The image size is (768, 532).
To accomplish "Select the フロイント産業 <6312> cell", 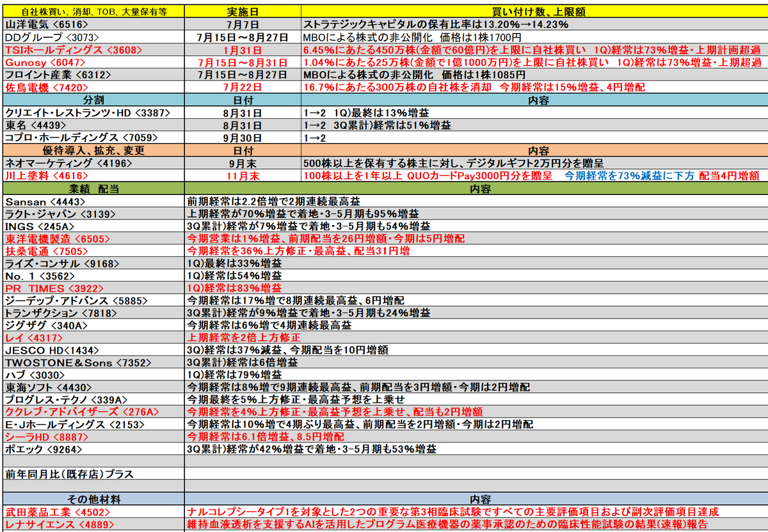I will click(x=94, y=75).
